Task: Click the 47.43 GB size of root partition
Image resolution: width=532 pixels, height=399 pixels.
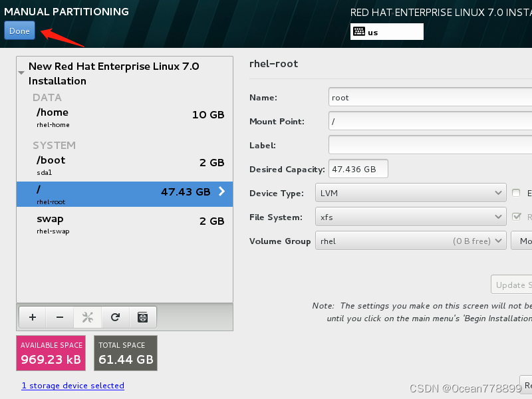Action: (x=186, y=192)
